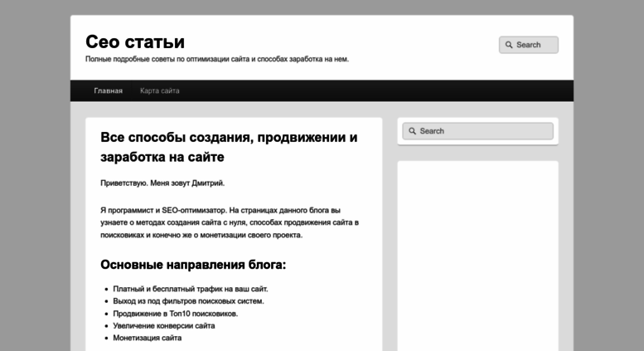
Task: Click the magnifier icon in header search
Action: pyautogui.click(x=509, y=45)
